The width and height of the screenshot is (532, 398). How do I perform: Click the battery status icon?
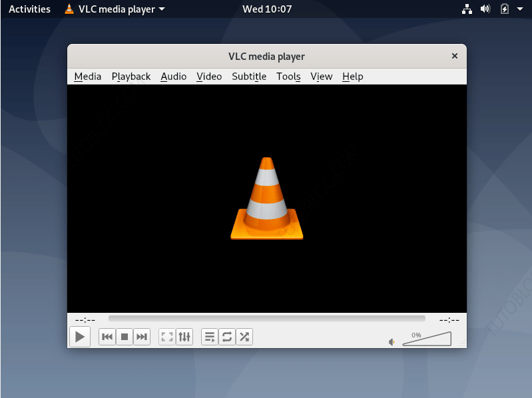click(x=505, y=9)
